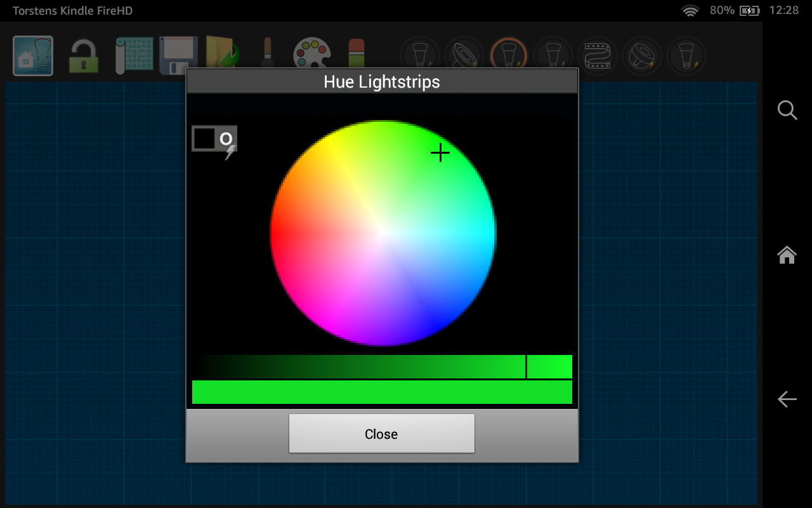The height and width of the screenshot is (508, 812).
Task: Open the color palette tool
Action: coord(312,53)
